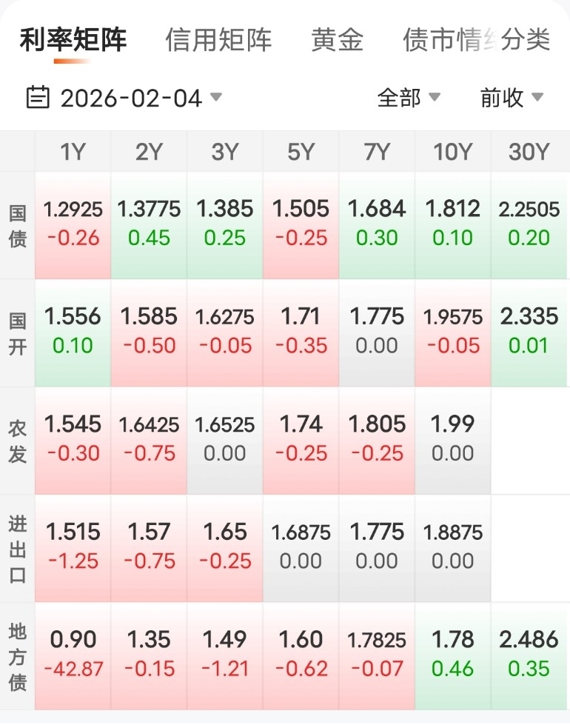Screen dimensions: 570x728
Task: Click the 10Y column header
Action: tap(452, 152)
